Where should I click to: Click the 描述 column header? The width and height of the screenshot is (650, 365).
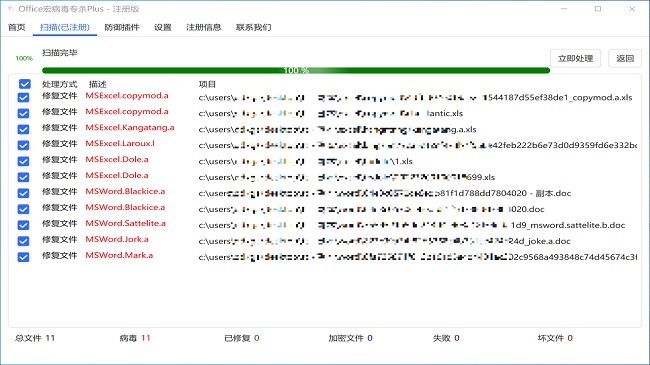(x=98, y=84)
